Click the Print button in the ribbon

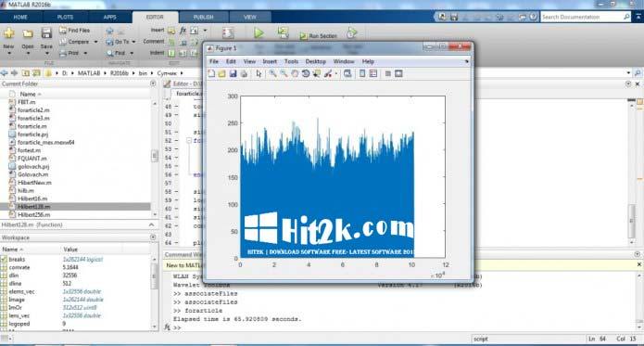[69, 53]
